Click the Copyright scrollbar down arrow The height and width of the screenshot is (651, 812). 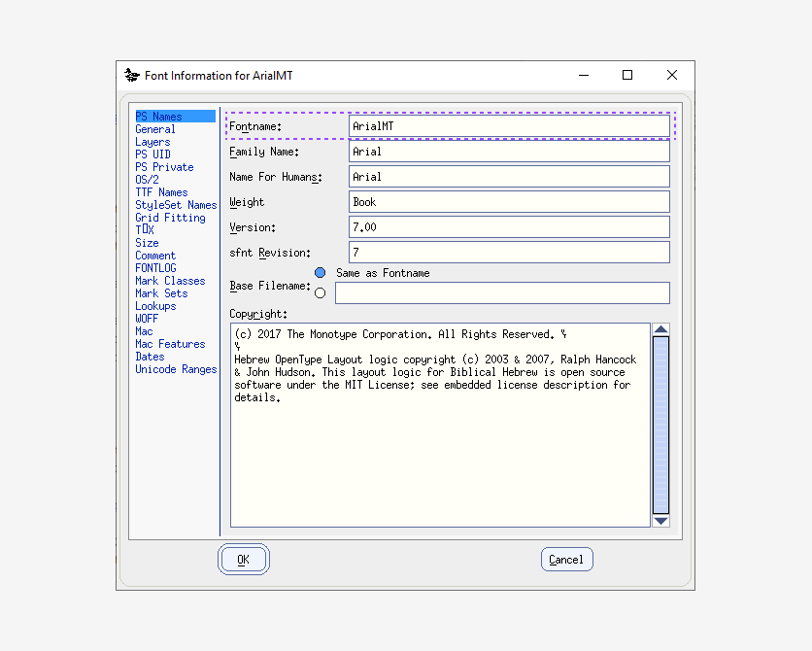[661, 522]
